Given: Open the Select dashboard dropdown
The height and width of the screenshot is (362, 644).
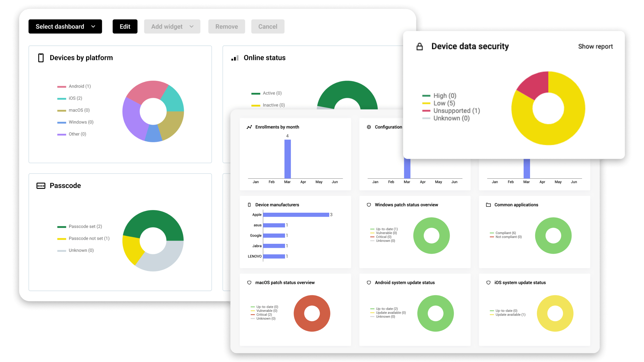Looking at the screenshot, I should click(x=65, y=27).
